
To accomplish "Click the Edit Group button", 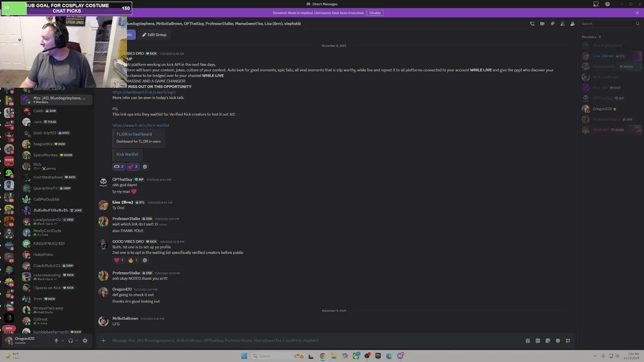I will coord(154,35).
